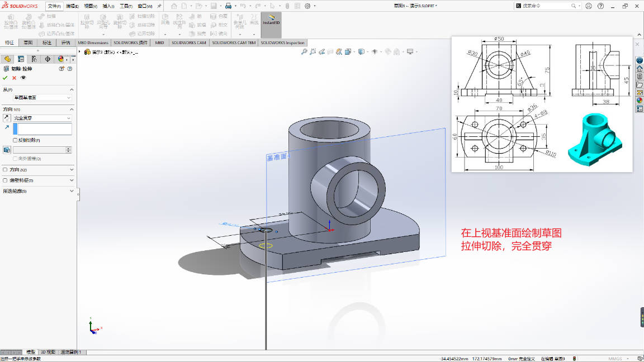Switch to 3D 视图 bottom tab
The height and width of the screenshot is (362, 644).
(x=48, y=352)
